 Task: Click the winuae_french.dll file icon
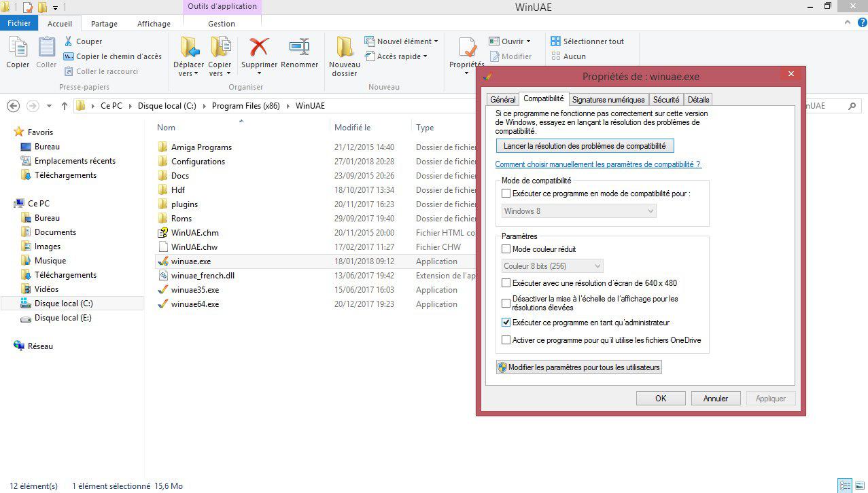click(x=162, y=276)
